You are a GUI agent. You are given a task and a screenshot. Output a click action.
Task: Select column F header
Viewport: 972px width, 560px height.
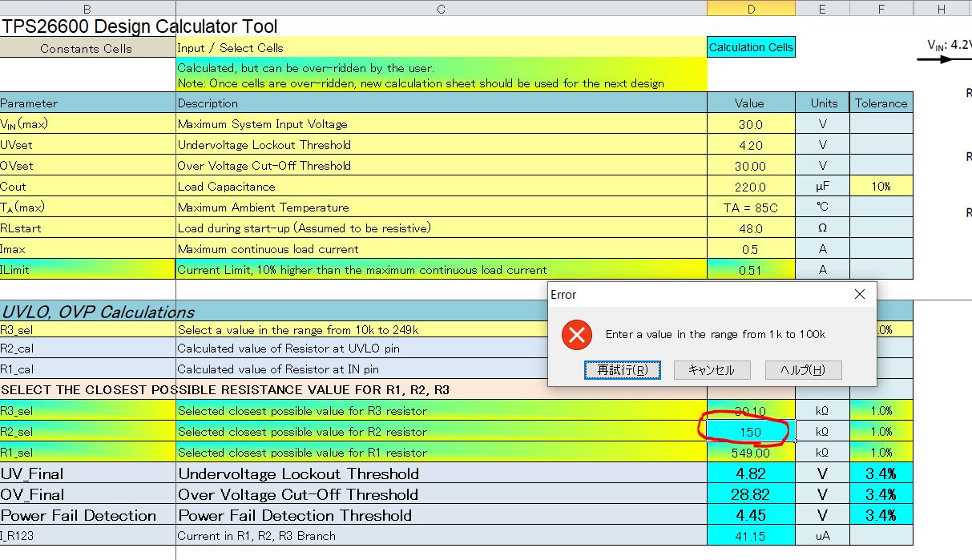coord(881,8)
